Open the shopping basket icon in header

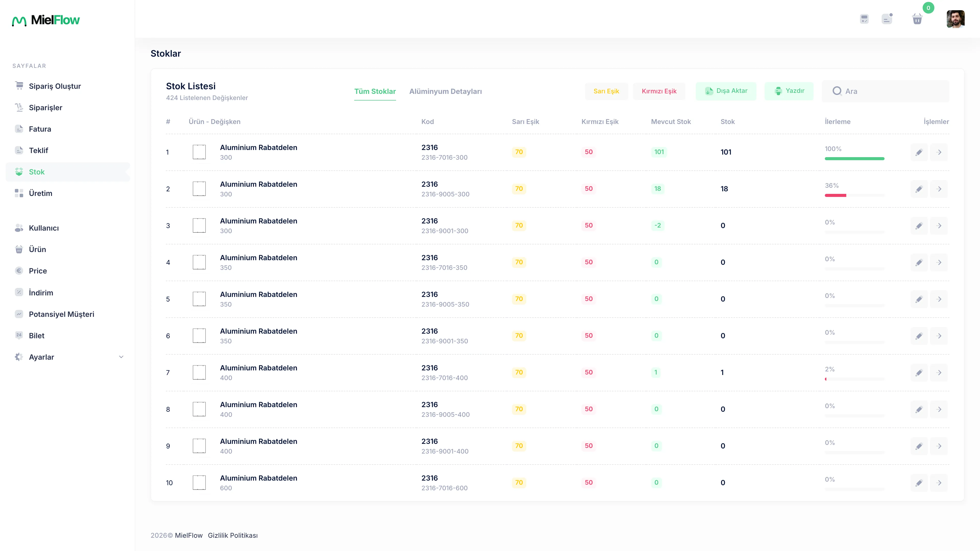click(x=917, y=19)
